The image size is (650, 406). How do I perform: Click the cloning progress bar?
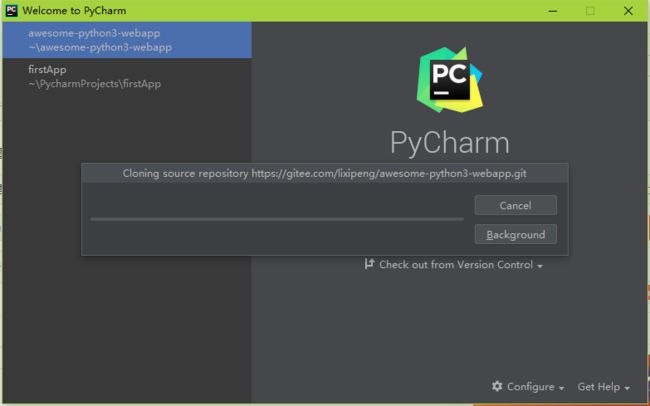[x=277, y=219]
